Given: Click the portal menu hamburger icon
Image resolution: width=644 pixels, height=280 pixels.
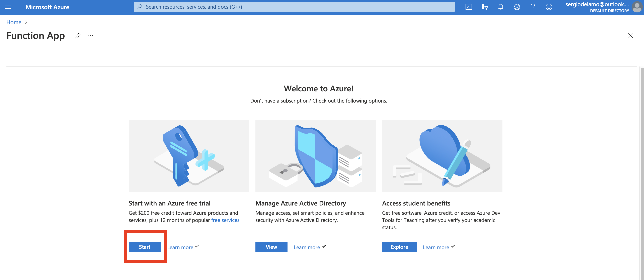Looking at the screenshot, I should (x=8, y=7).
